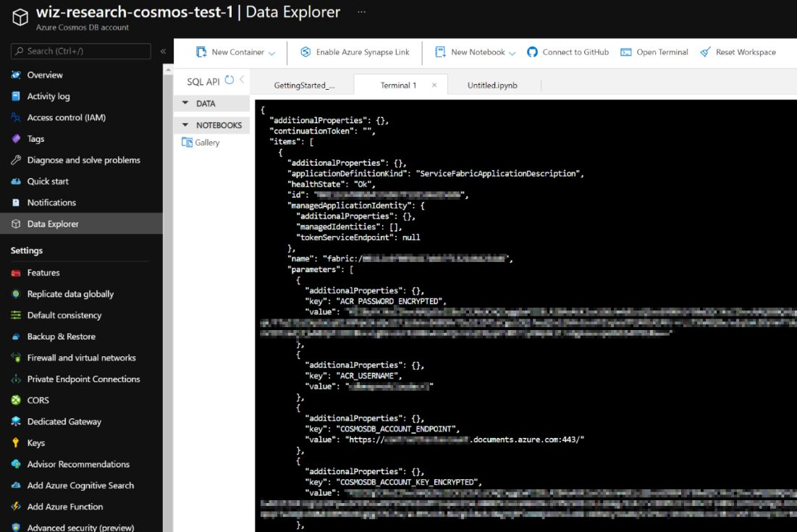Refresh the SQL API tree
797x532 pixels.
pos(229,80)
